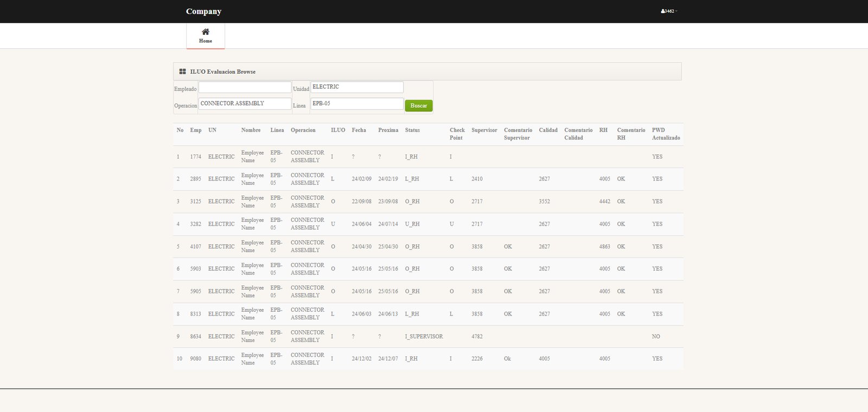Click the Check Point column header

tap(457, 134)
